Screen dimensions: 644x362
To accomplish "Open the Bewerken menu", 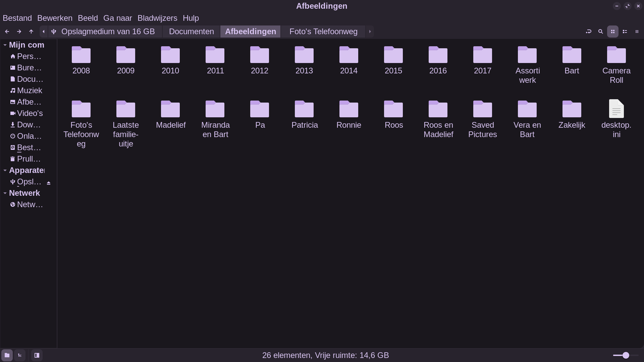I will (x=55, y=18).
